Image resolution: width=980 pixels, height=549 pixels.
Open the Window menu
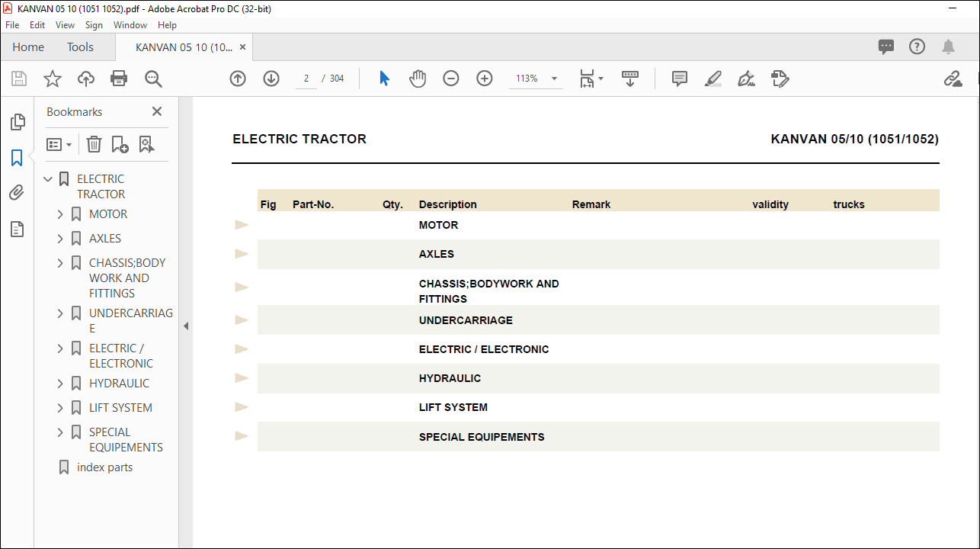click(x=130, y=25)
